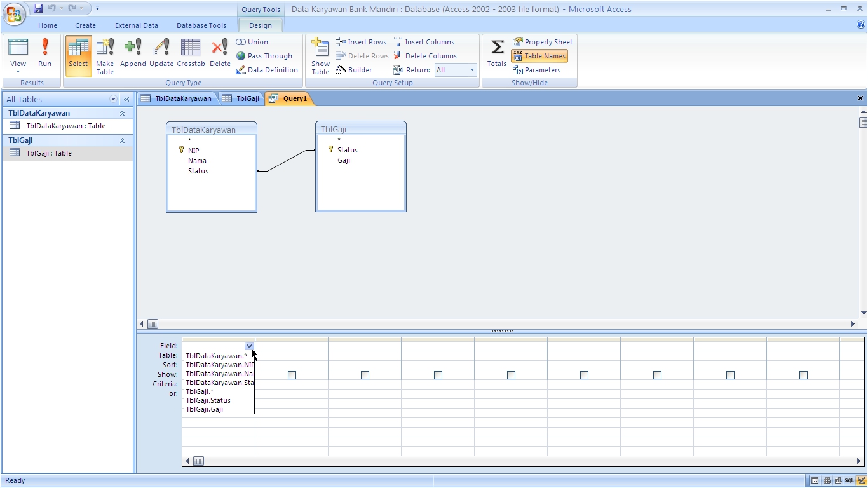Select TblGaji.* from the field list

219,391
